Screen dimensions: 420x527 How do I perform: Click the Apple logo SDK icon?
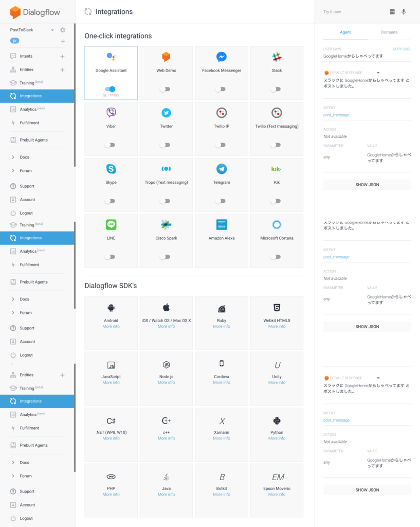(166, 307)
